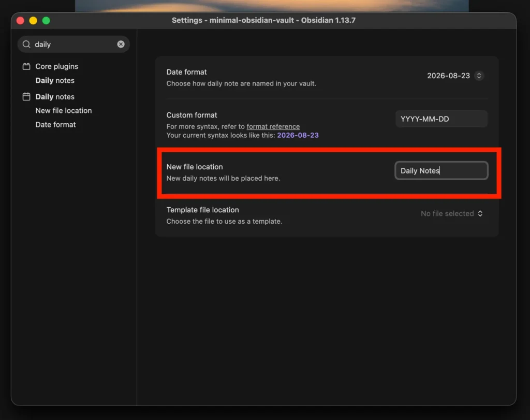Maximize the Settings window with green button
This screenshot has width=530, height=420.
(46, 21)
